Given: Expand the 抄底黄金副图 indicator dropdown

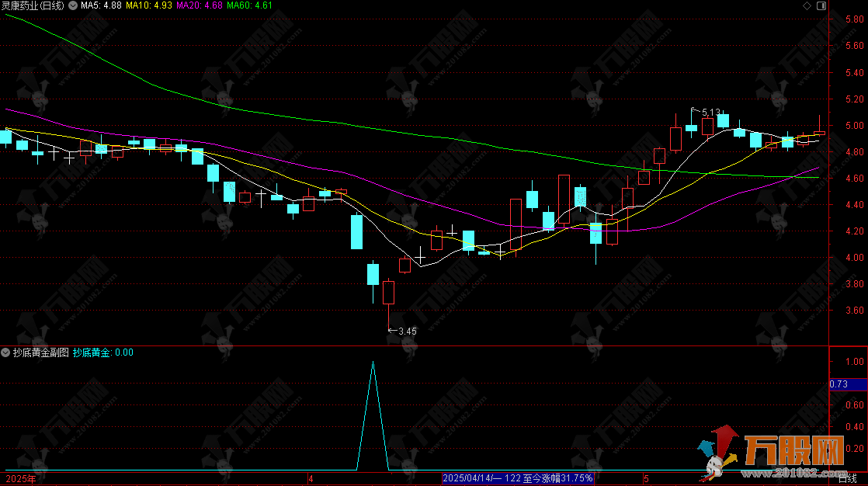Looking at the screenshot, I should [5, 352].
